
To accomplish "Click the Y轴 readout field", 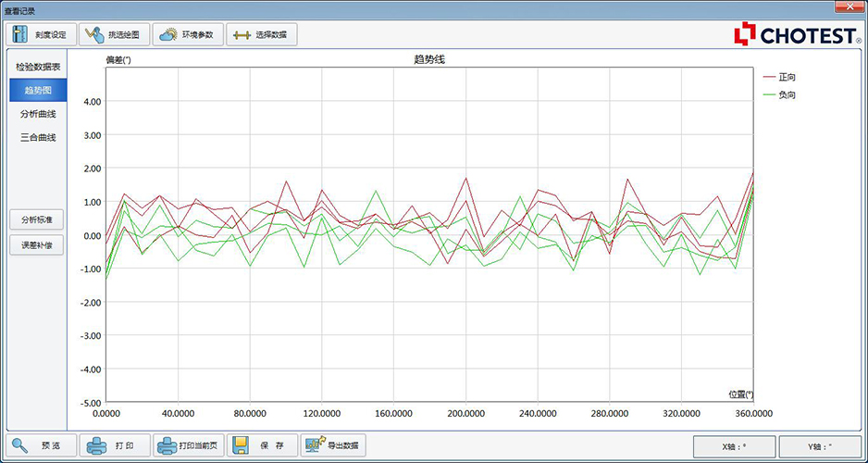I will coord(819,446).
